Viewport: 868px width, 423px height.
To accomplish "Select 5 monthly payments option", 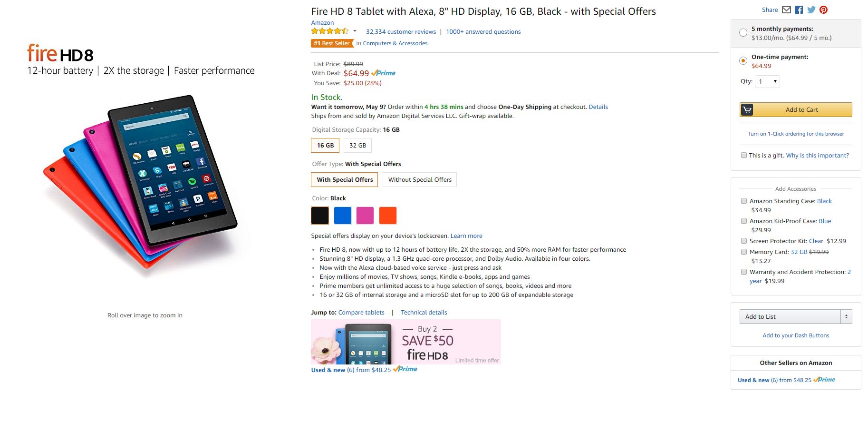I will coord(743,33).
